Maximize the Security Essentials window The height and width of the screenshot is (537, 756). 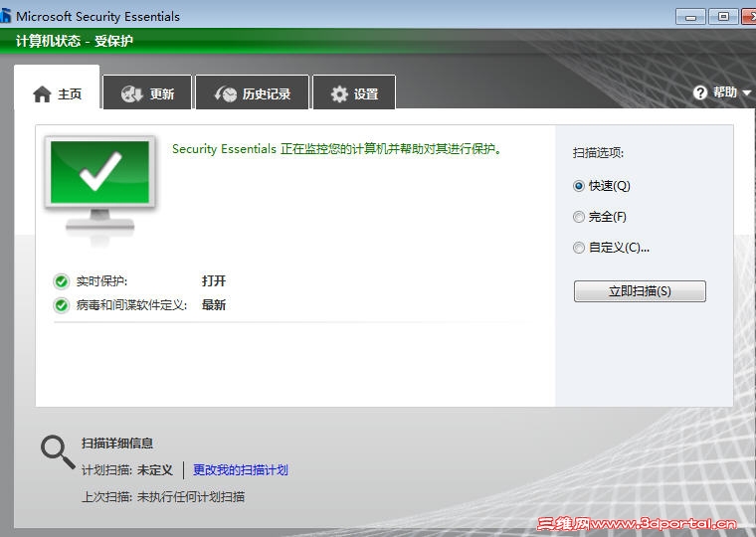(723, 17)
